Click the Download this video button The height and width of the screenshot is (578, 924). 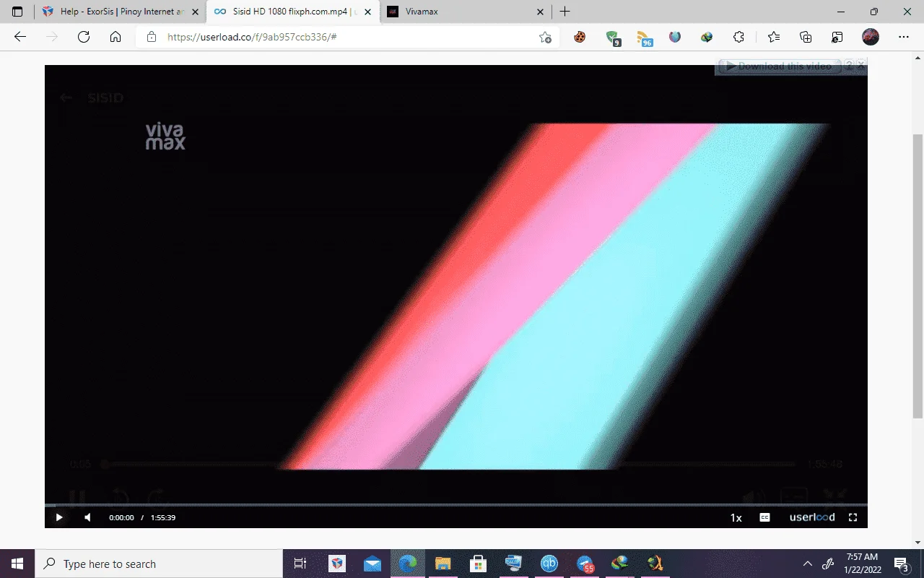(778, 66)
